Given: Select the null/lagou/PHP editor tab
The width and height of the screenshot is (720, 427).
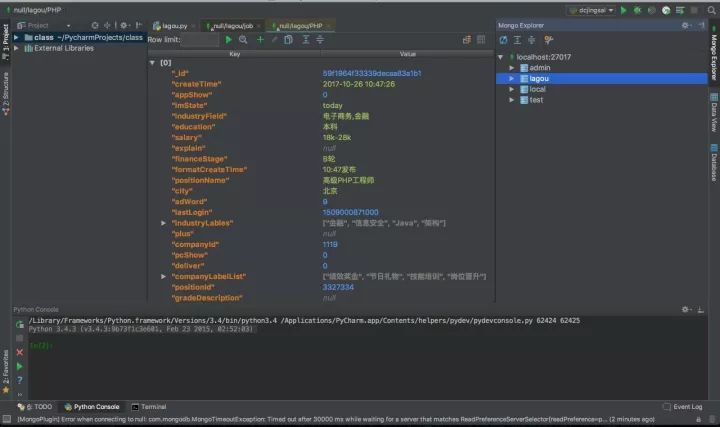Looking at the screenshot, I should tap(301, 26).
